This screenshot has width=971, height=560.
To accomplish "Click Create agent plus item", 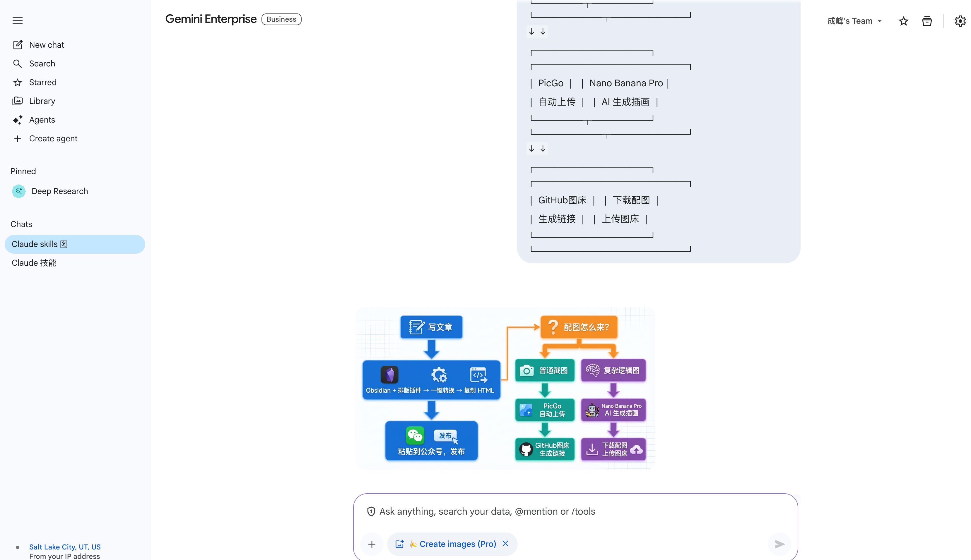I will point(53,138).
